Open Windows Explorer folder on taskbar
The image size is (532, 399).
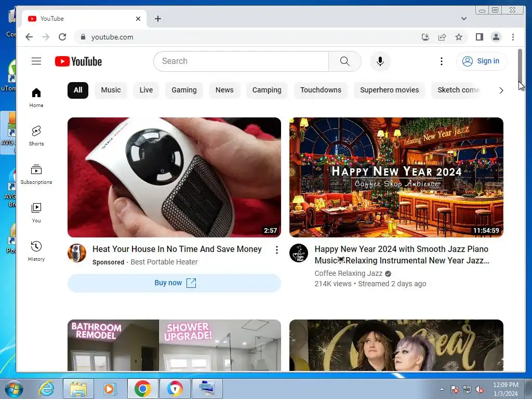point(78,389)
